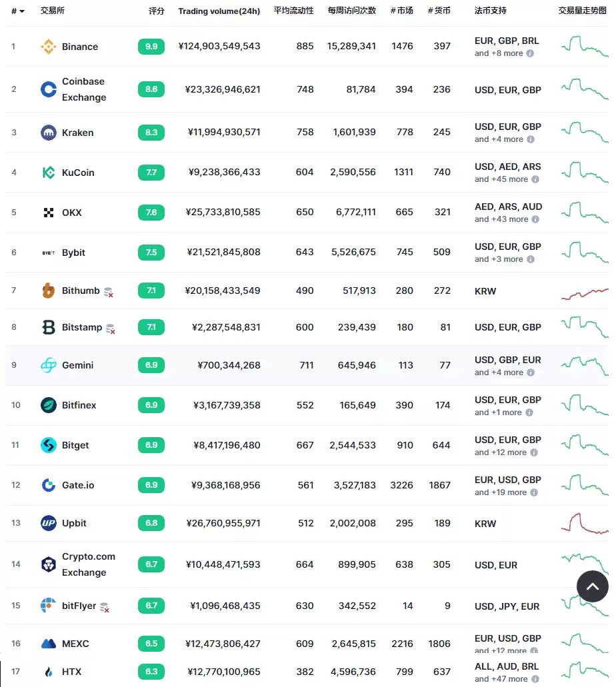
Task: Sort by the 平均流动性 column header
Action: [293, 11]
